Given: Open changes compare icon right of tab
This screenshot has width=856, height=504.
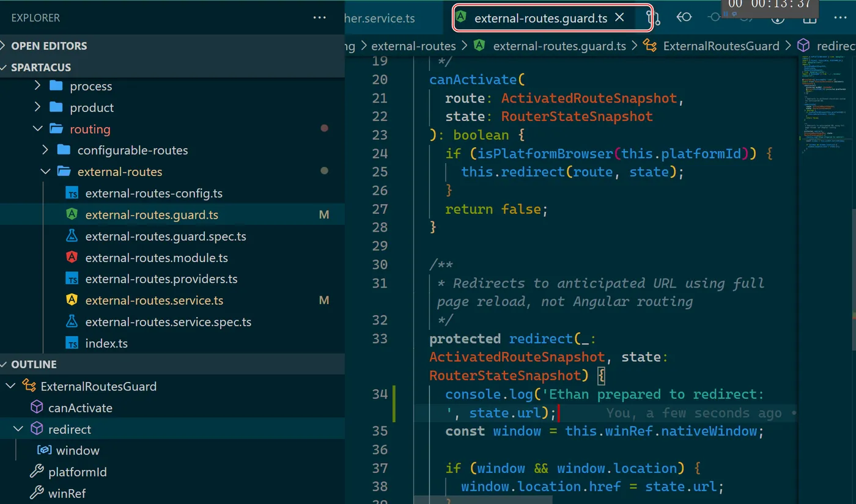Looking at the screenshot, I should 654,18.
